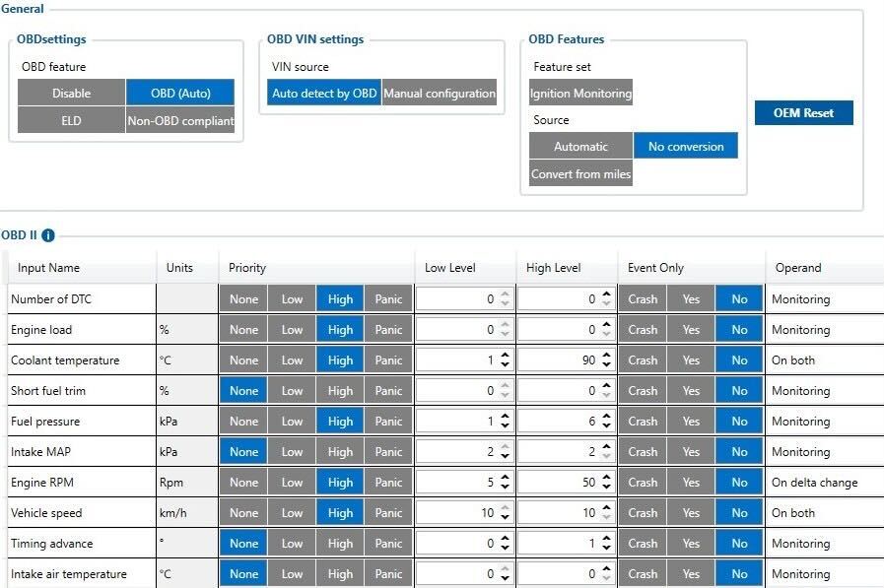The image size is (884, 588).
Task: Increase Vehicle speed High Level value
Action: click(606, 508)
